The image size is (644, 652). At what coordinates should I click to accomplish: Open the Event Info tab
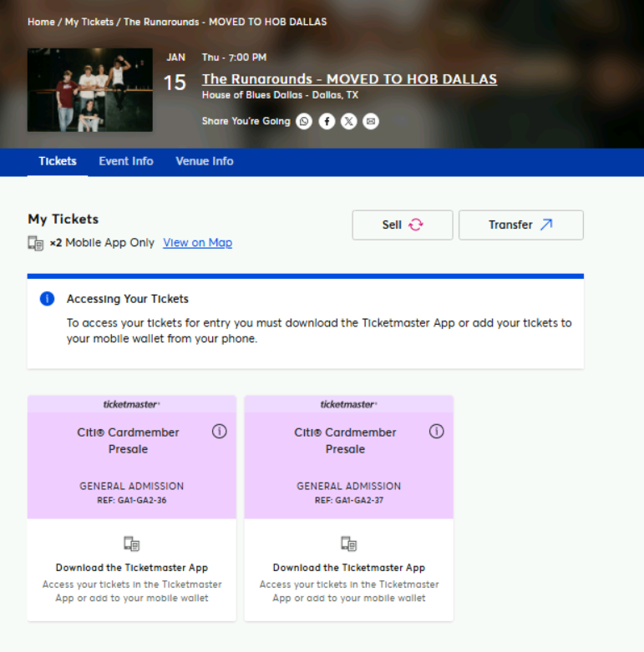pos(126,161)
